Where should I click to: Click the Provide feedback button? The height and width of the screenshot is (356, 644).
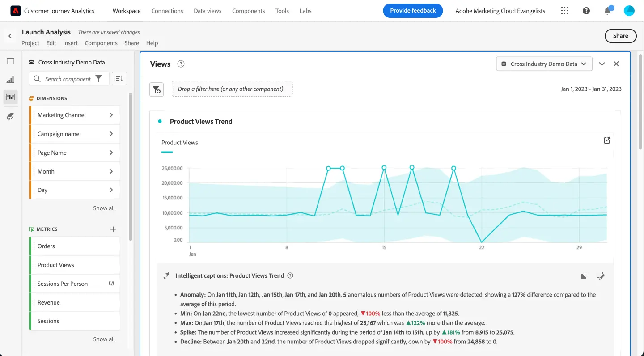[x=413, y=10]
